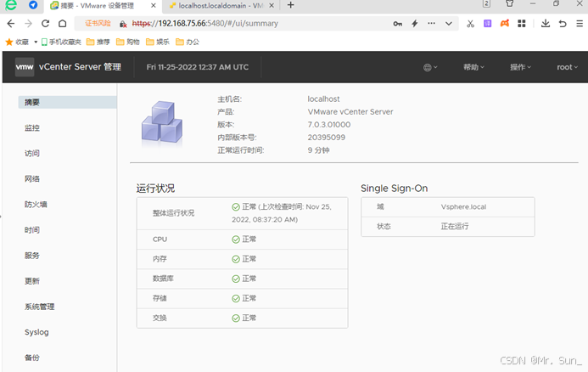Click the blue compass icon beside tabs
The width and height of the screenshot is (588, 372).
click(x=33, y=5)
